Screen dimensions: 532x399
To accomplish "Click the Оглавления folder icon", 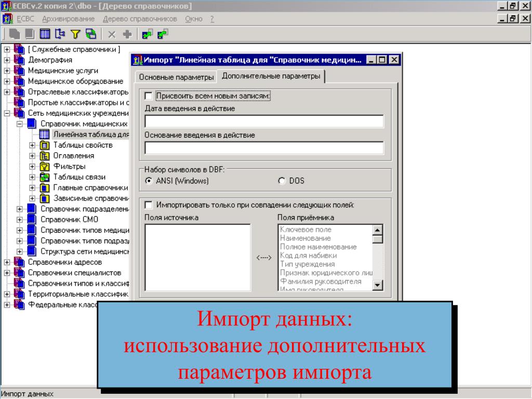I will (45, 156).
